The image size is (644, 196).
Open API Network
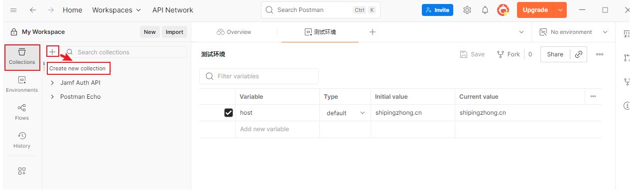tap(172, 10)
